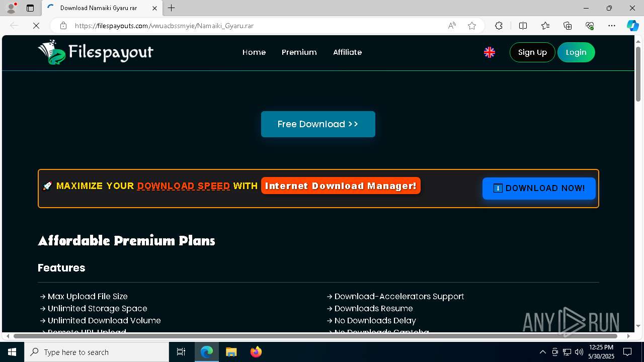View site information lock icon
The width and height of the screenshot is (644, 362).
pyautogui.click(x=63, y=26)
